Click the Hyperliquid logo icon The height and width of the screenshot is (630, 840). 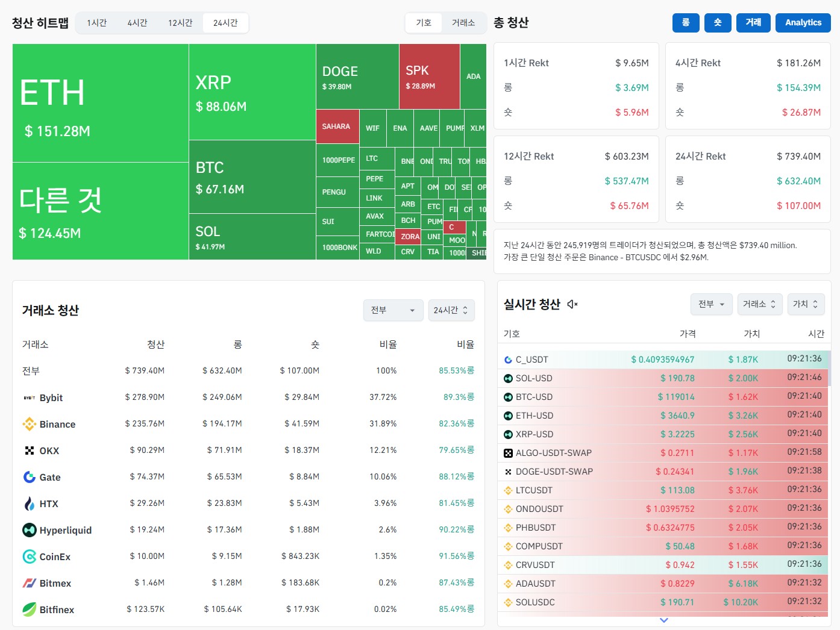[29, 530]
